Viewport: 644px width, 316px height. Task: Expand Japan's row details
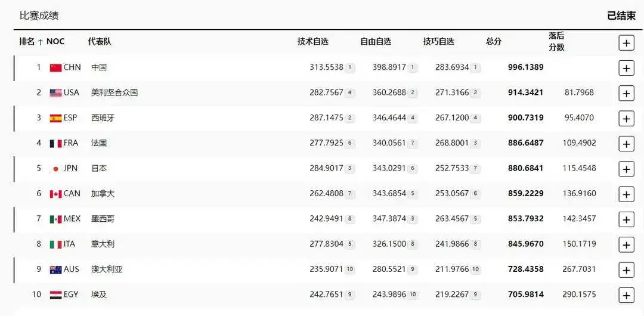click(626, 169)
